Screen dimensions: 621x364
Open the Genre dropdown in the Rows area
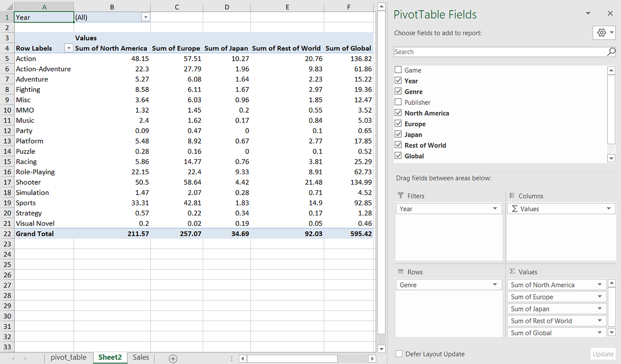tap(495, 284)
